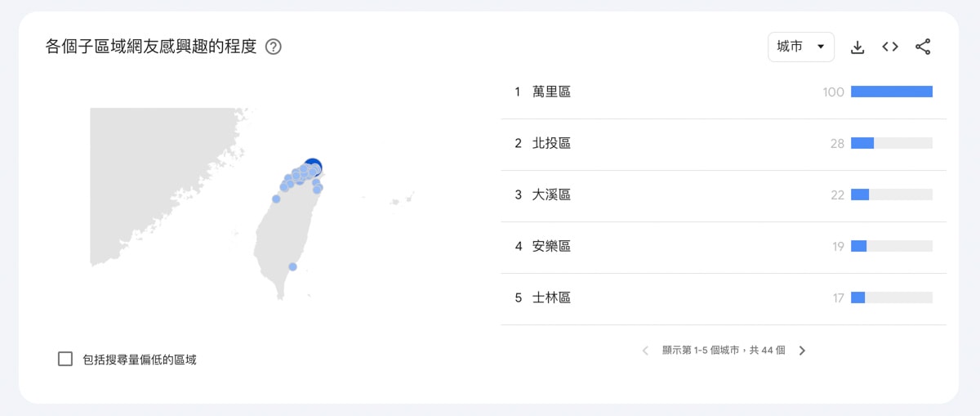Screen dimensions: 980x416
Task: Click the westernmost map dot on Taiwan's coast
Action: point(276,199)
